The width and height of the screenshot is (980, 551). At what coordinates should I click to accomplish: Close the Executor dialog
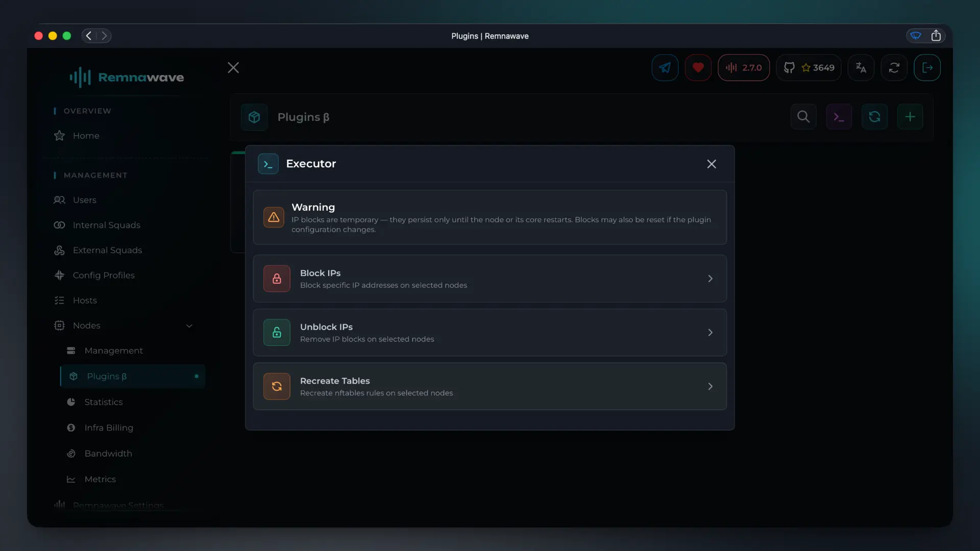click(x=712, y=164)
